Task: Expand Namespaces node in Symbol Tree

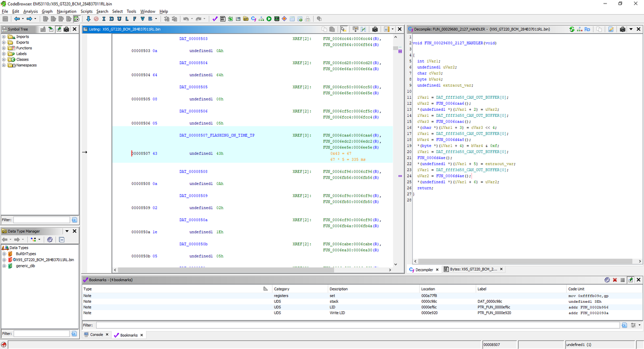Action: click(x=4, y=65)
